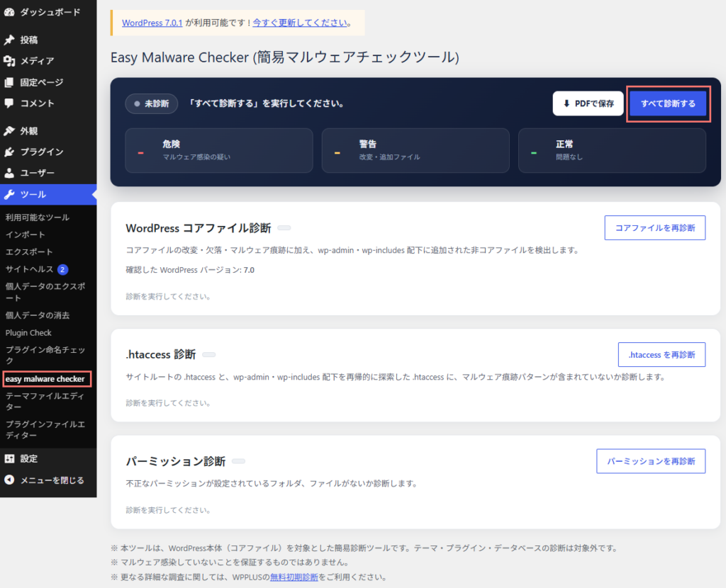Open the 無料初期診断 link
Image resolution: width=726 pixels, height=588 pixels.
click(x=294, y=577)
